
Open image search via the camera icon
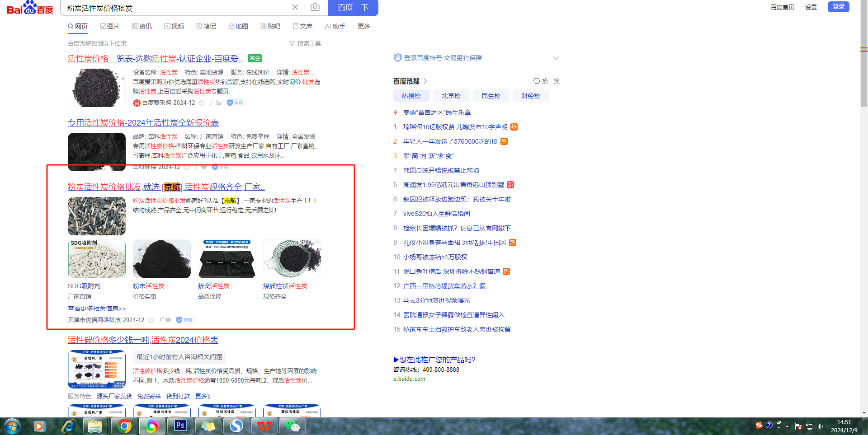point(315,7)
